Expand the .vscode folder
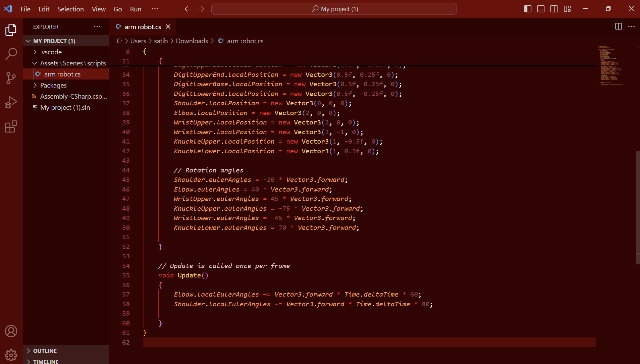This screenshot has height=364, width=640. tap(66, 52)
